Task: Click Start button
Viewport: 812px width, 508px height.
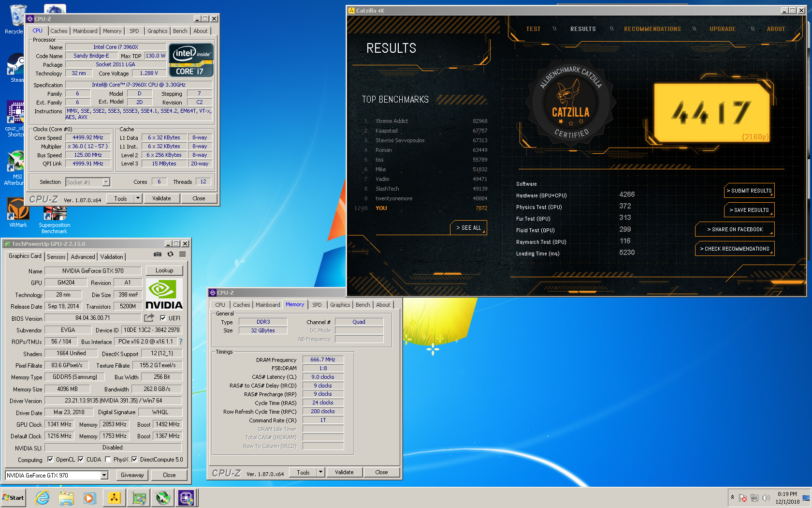Action: (14, 498)
